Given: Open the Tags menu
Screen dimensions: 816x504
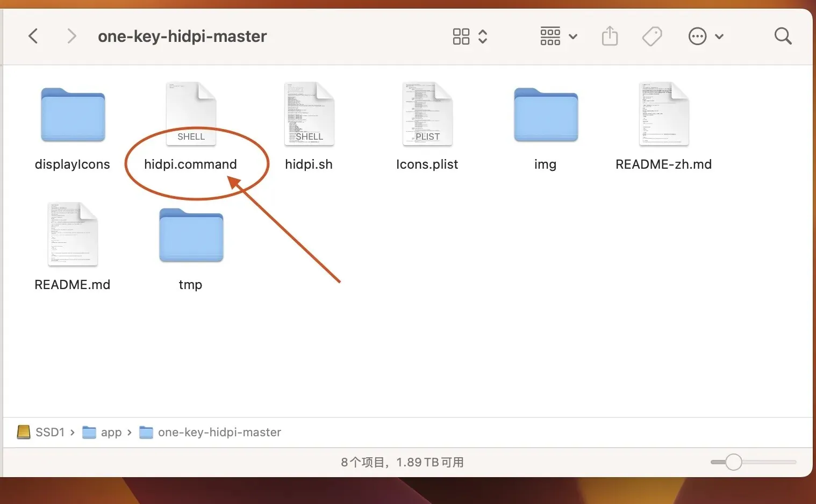Looking at the screenshot, I should click(x=652, y=36).
